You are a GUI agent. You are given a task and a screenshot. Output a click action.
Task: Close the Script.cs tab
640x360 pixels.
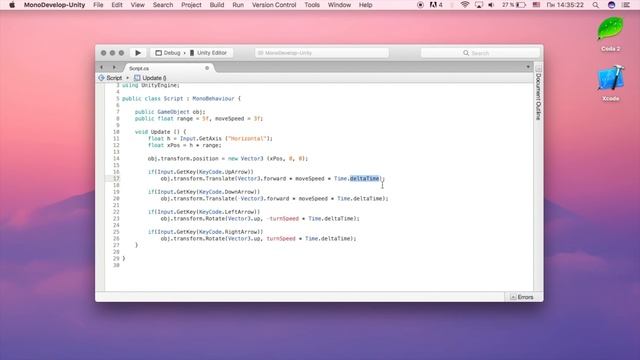[x=207, y=68]
